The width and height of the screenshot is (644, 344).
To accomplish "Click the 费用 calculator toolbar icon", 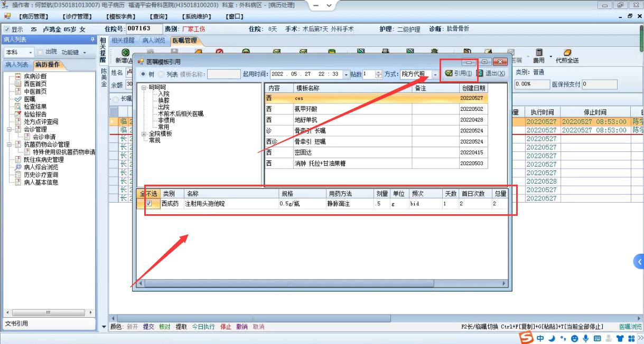I will (x=539, y=53).
